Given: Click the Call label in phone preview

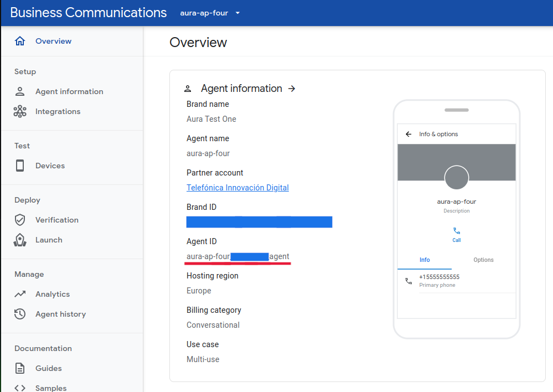Looking at the screenshot, I should (456, 240).
